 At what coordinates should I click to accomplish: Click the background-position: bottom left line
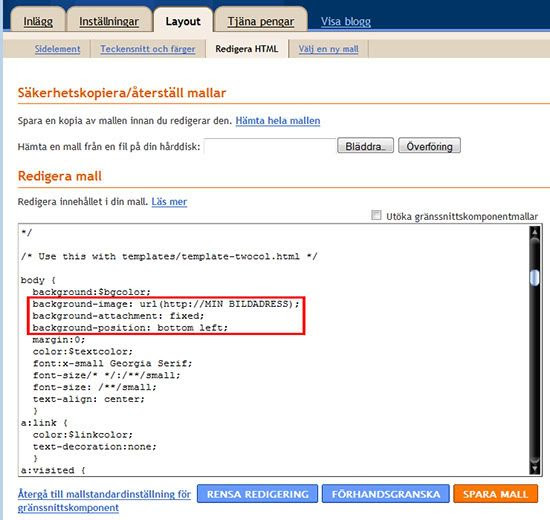click(x=130, y=328)
